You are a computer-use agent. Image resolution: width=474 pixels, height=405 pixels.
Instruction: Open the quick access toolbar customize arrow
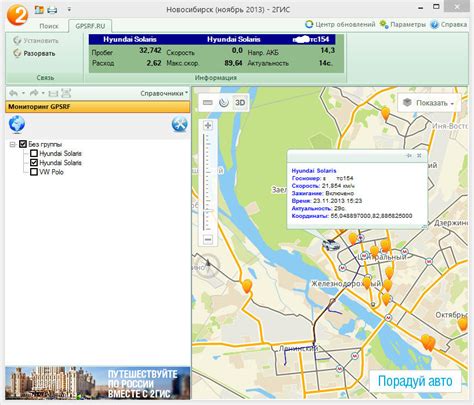(x=69, y=10)
